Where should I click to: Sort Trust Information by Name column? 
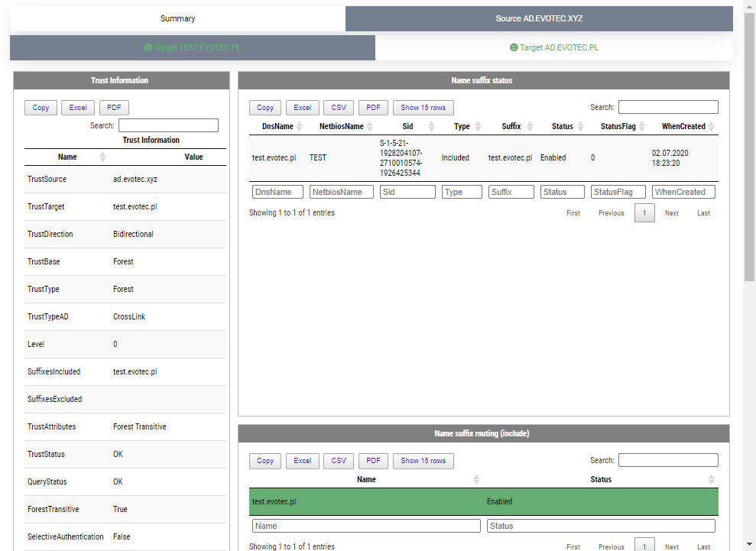click(x=102, y=157)
